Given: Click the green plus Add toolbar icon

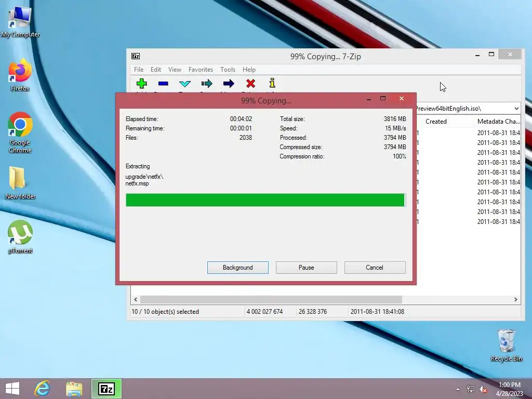Looking at the screenshot, I should click(x=141, y=84).
